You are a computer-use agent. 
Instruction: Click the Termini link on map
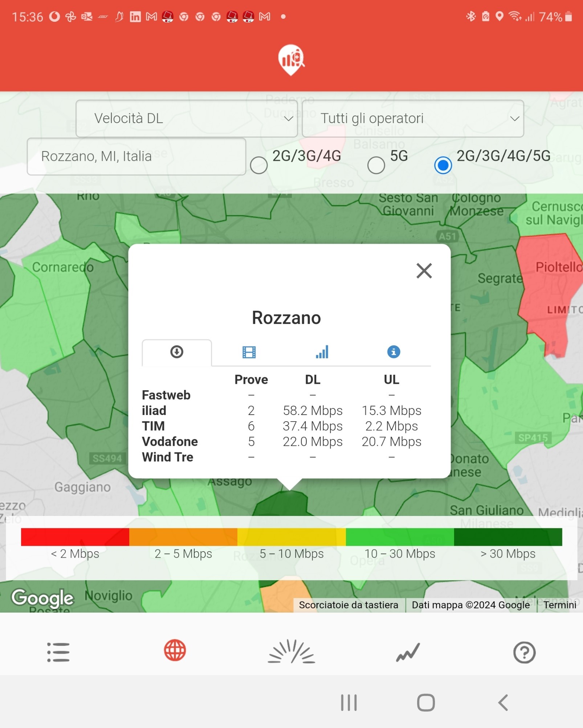click(559, 605)
